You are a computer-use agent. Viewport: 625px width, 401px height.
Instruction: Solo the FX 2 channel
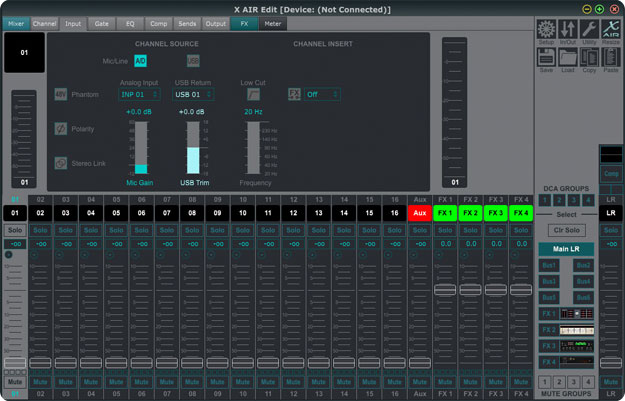point(470,230)
